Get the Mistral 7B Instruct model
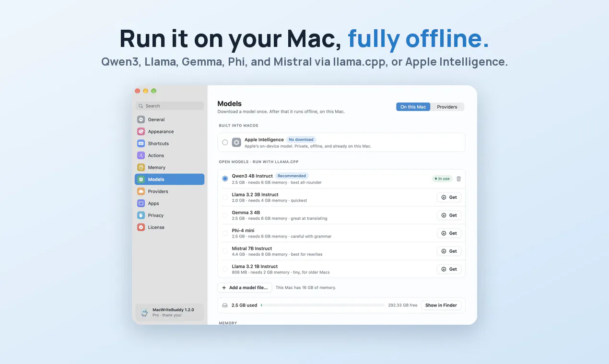Viewport: 609px width, 364px height. click(449, 251)
